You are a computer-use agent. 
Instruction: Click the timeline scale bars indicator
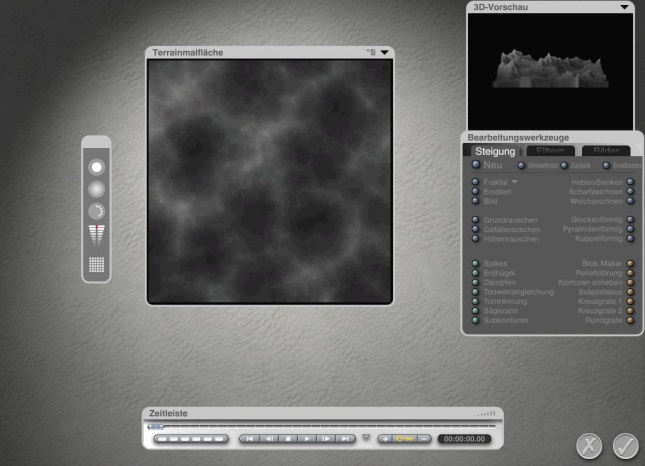(485, 413)
